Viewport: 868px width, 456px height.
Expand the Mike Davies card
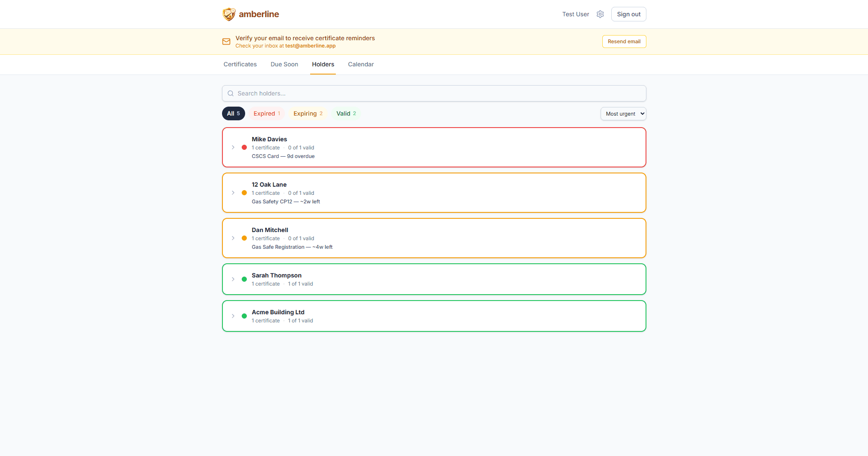coord(233,147)
